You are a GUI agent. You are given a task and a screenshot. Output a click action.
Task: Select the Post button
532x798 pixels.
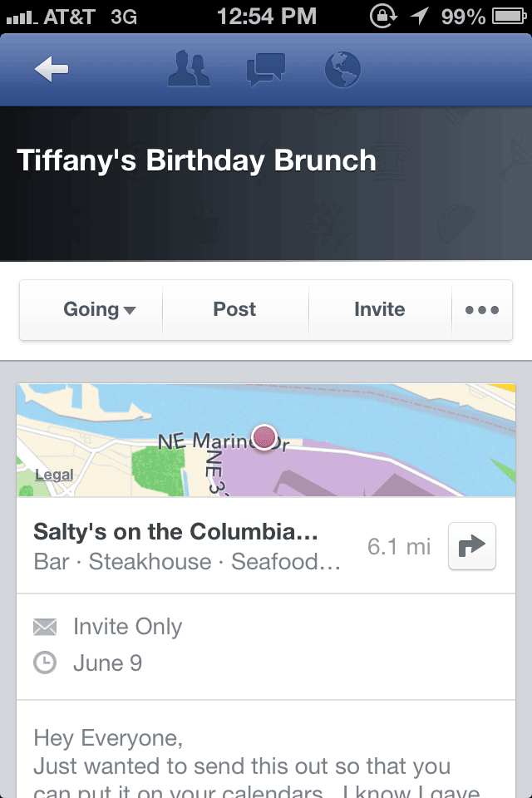(x=235, y=309)
